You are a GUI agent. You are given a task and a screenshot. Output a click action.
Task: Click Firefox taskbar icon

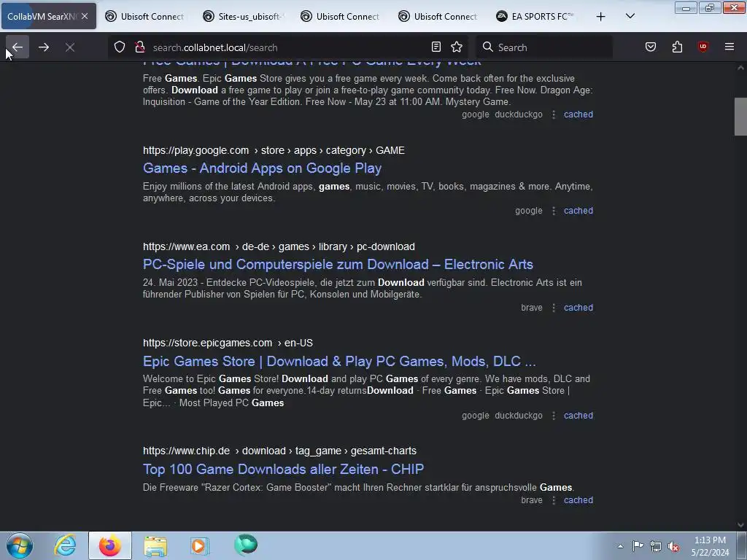coord(109,545)
